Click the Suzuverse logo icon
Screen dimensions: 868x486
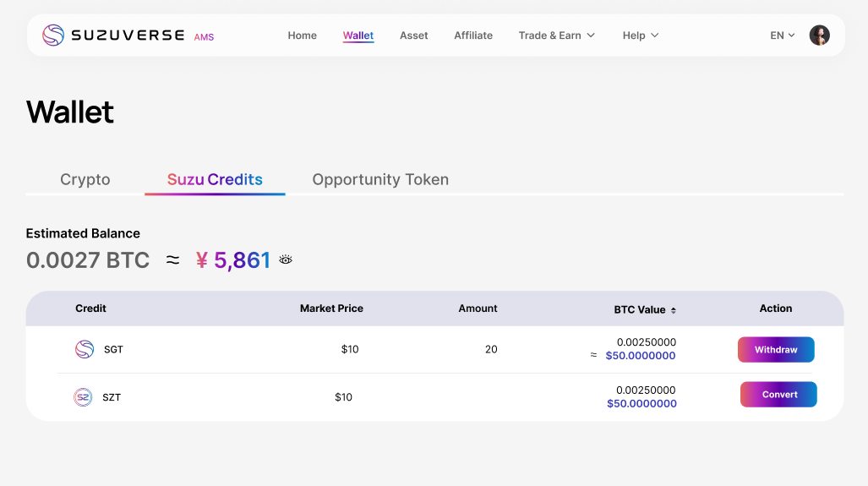click(53, 35)
